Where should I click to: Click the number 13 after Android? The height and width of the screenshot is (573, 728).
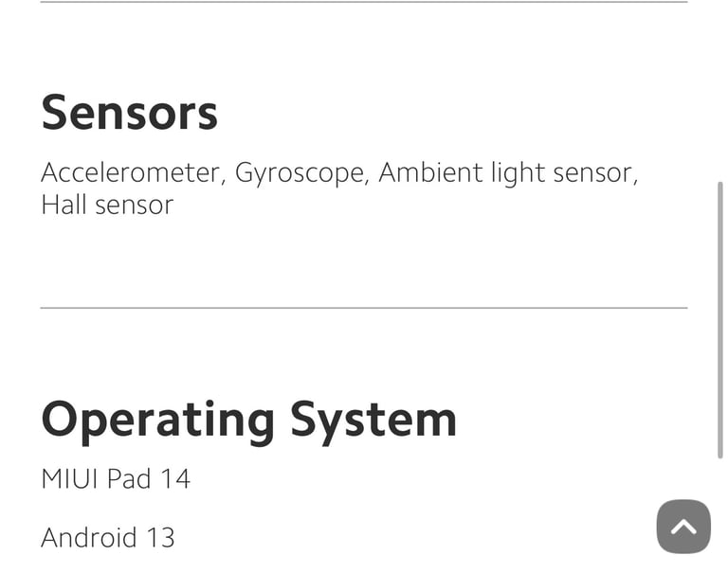(160, 537)
